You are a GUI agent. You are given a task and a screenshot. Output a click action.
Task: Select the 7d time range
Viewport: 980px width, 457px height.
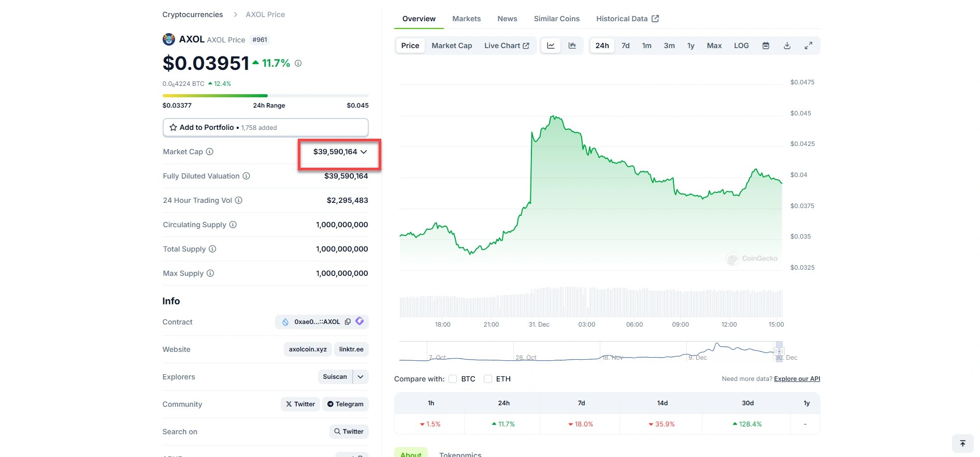point(625,46)
